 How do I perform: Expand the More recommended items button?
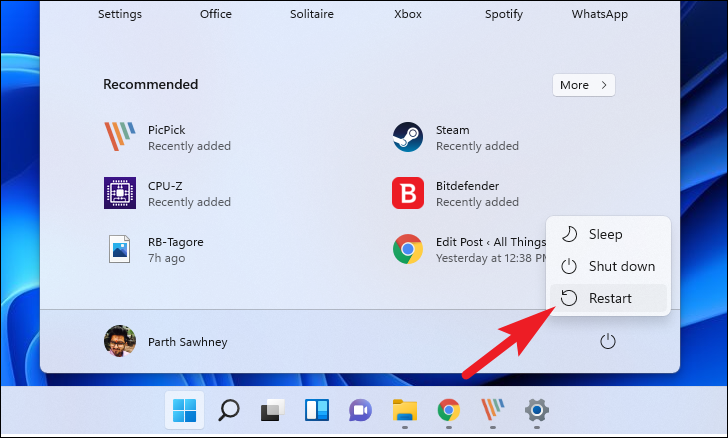coord(584,85)
